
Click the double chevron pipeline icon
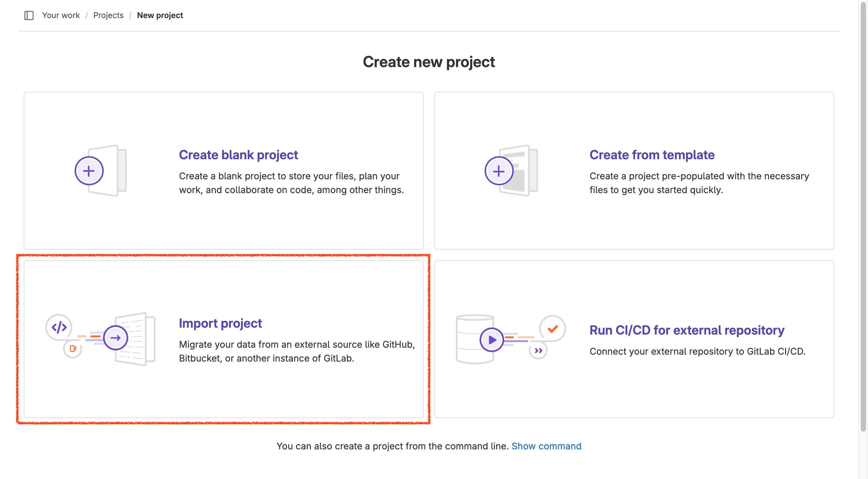tap(538, 351)
